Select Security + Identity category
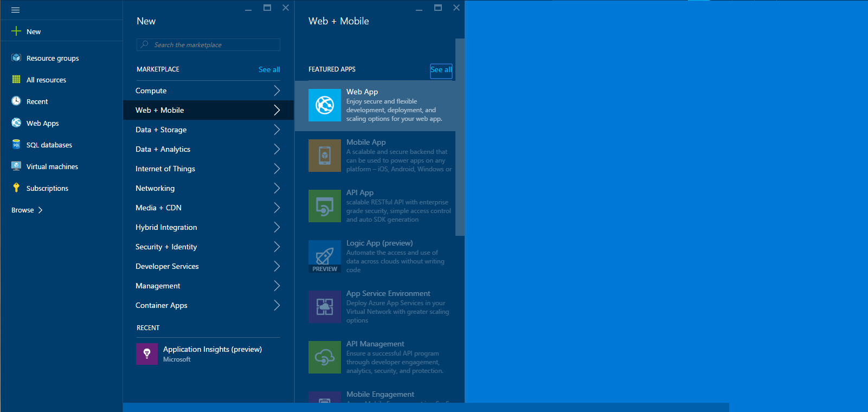The height and width of the screenshot is (412, 868). [208, 247]
